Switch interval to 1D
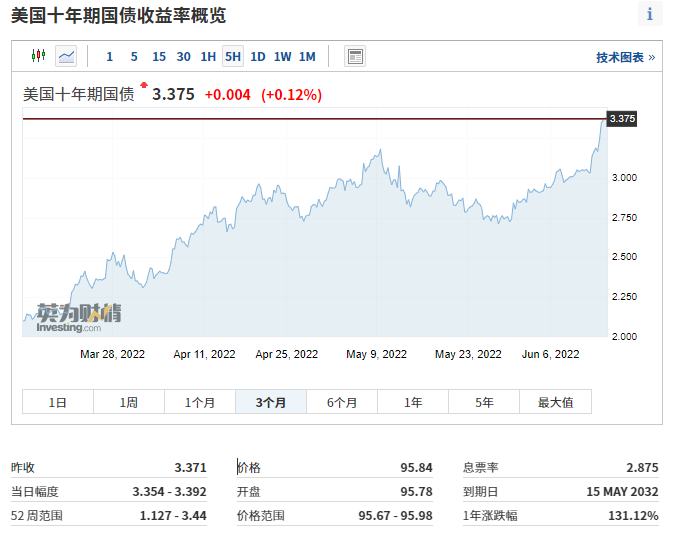The width and height of the screenshot is (673, 538). (258, 57)
